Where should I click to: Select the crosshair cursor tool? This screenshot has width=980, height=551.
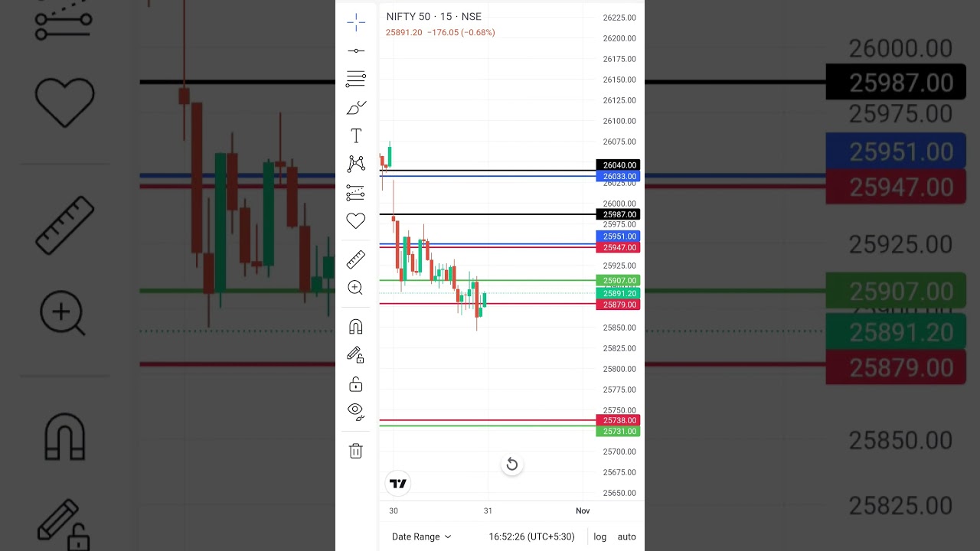[x=356, y=22]
